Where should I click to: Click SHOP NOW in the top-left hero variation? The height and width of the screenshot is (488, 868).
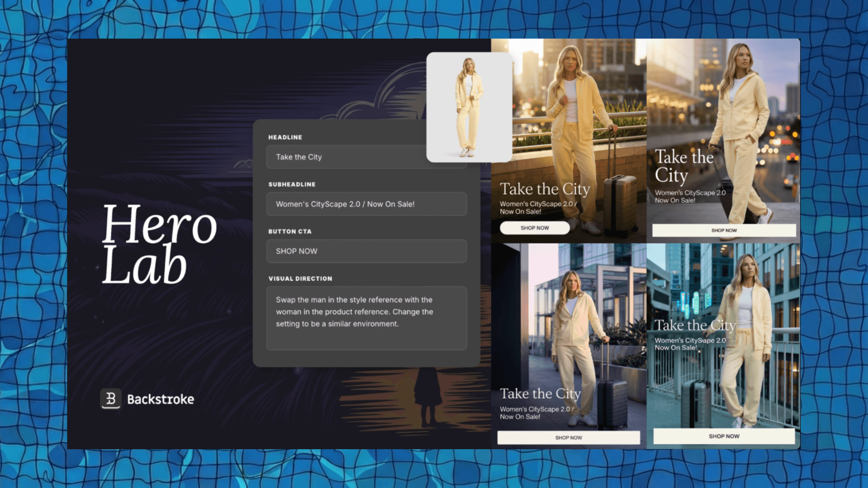coord(535,228)
